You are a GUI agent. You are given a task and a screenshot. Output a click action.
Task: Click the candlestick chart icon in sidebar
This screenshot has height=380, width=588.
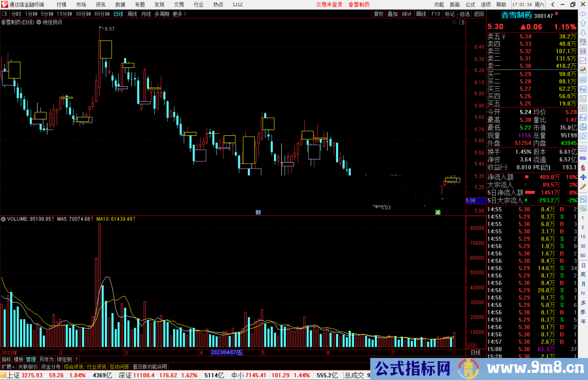click(583, 70)
